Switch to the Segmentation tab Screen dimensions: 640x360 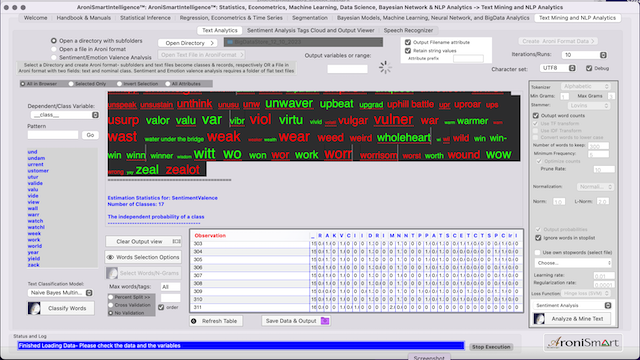pos(310,18)
